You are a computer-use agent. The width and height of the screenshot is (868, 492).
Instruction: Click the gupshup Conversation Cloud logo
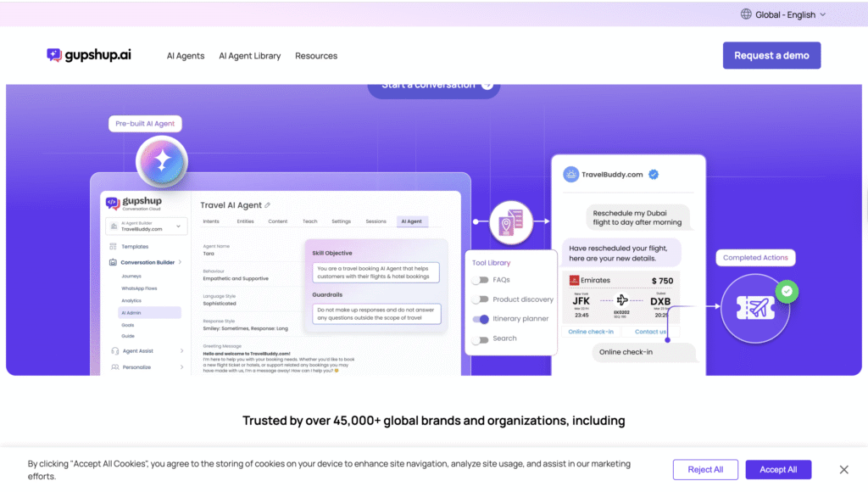click(x=134, y=203)
